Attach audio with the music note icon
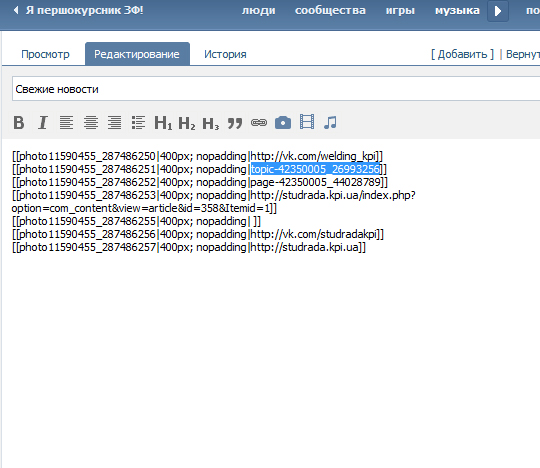540x468 pixels. (330, 122)
